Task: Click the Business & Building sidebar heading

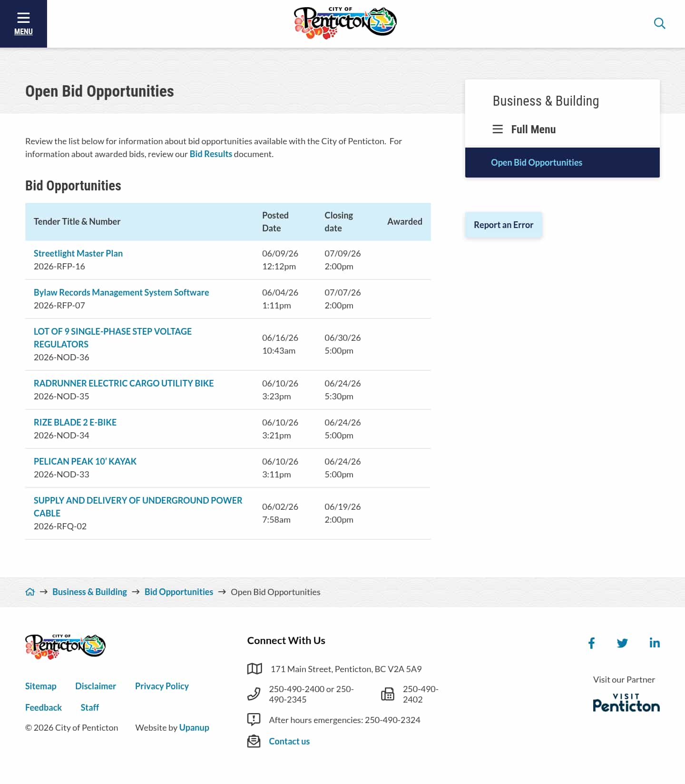Action: click(x=546, y=101)
